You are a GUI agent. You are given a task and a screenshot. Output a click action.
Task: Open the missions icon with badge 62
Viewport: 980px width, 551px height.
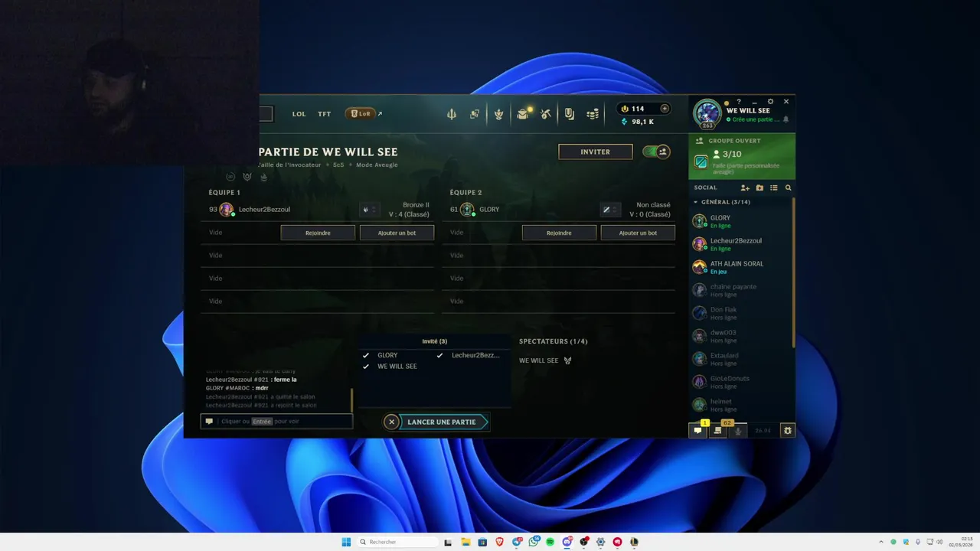tap(718, 431)
